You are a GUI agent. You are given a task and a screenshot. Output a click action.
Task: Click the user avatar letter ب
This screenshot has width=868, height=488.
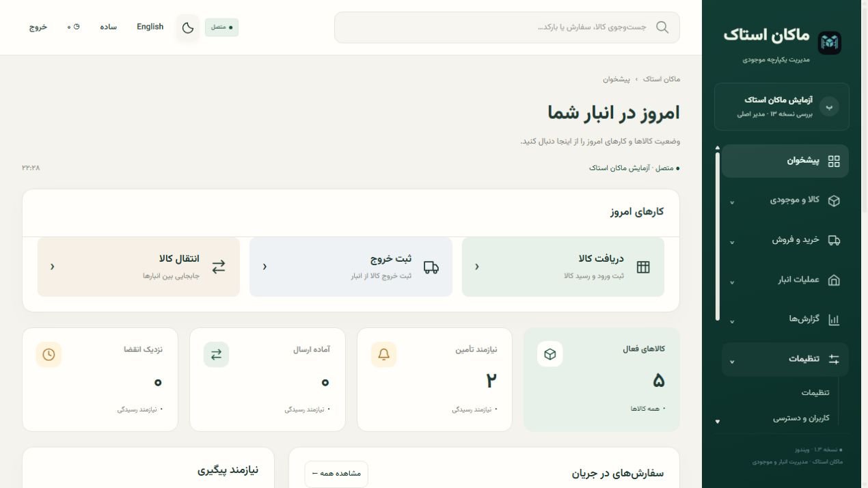click(829, 107)
